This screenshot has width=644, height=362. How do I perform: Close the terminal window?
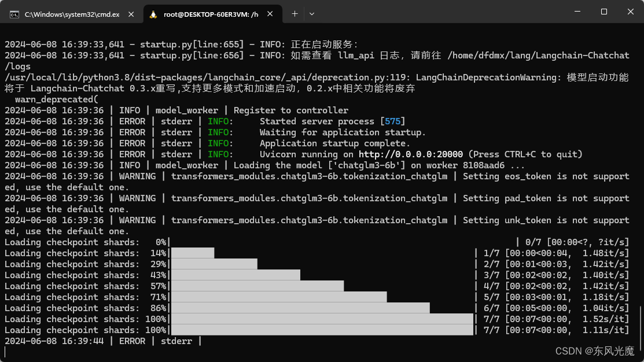point(631,12)
